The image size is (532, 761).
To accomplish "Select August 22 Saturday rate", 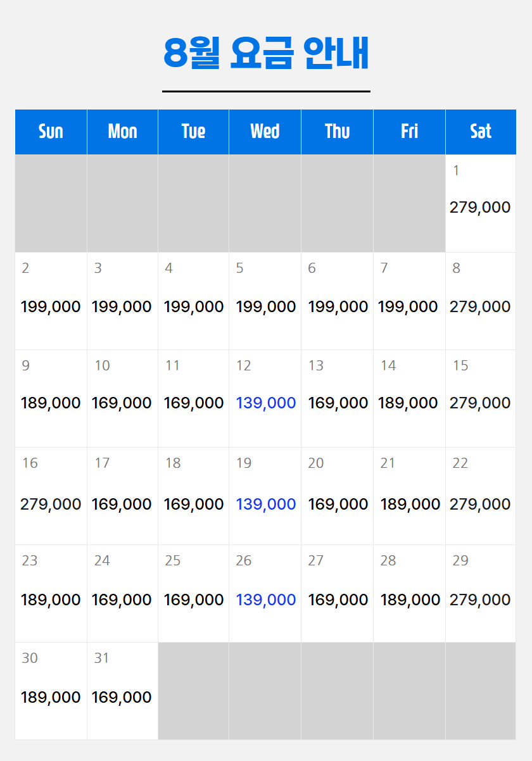I will [x=481, y=496].
